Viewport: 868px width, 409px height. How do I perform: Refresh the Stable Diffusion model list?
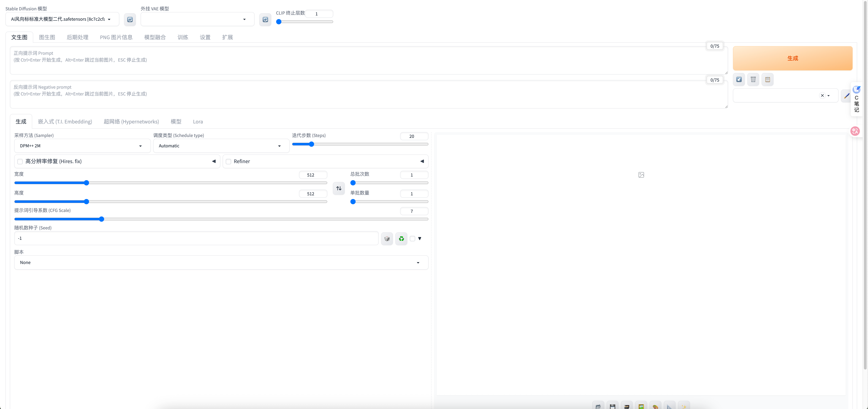(130, 20)
